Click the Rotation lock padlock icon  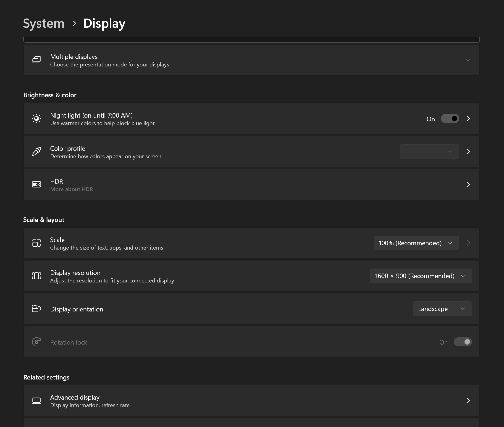click(37, 342)
